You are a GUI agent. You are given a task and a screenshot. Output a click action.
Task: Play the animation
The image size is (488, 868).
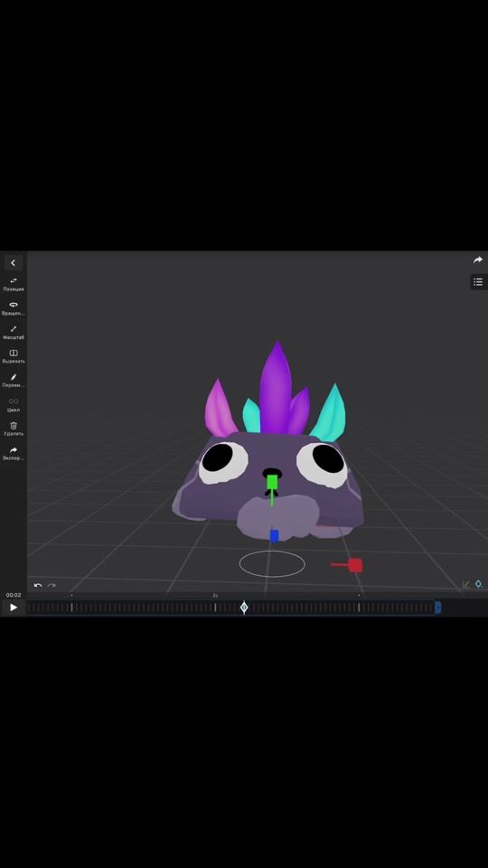pos(14,608)
